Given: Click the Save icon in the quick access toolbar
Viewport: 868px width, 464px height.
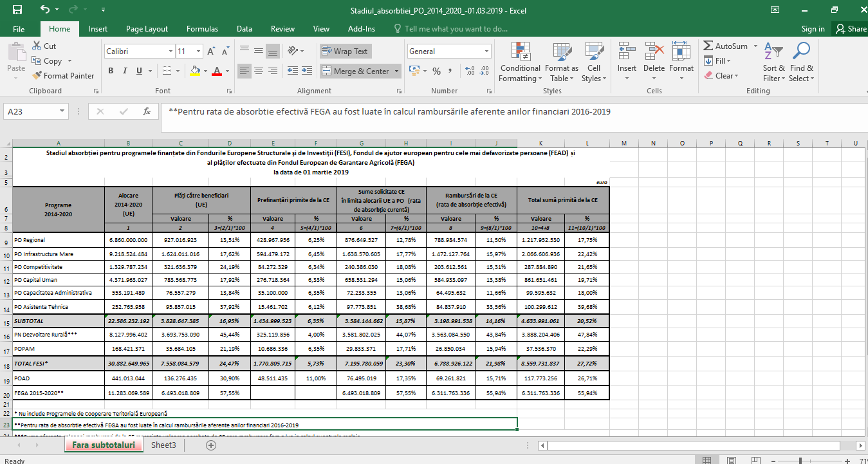Looking at the screenshot, I should (x=17, y=10).
